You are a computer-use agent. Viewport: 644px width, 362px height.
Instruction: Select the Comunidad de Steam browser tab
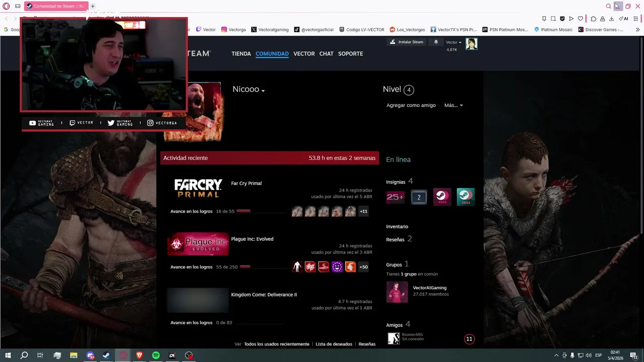pos(56,6)
